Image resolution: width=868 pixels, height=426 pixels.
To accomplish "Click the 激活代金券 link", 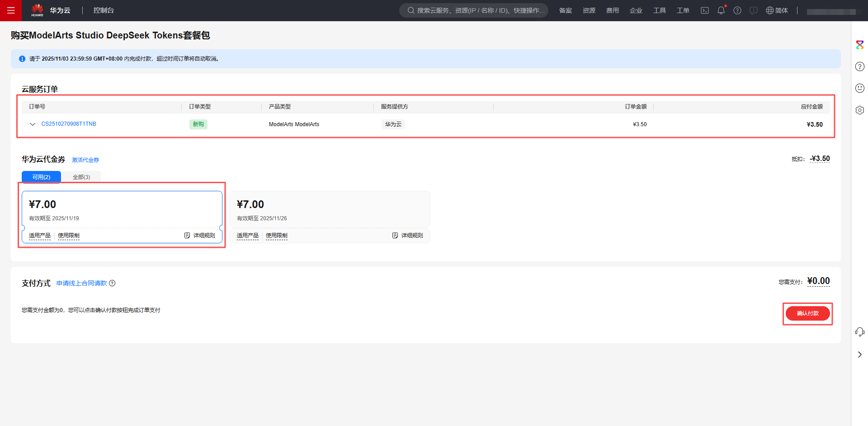I will (85, 160).
